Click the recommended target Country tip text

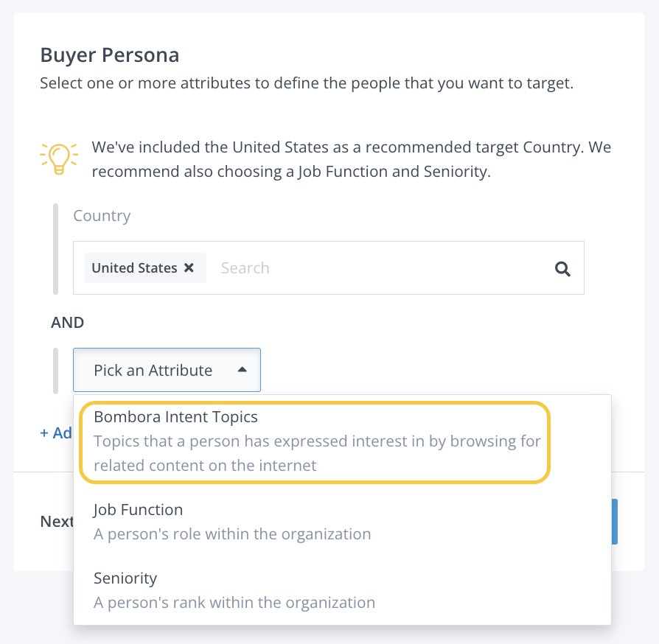pos(351,160)
